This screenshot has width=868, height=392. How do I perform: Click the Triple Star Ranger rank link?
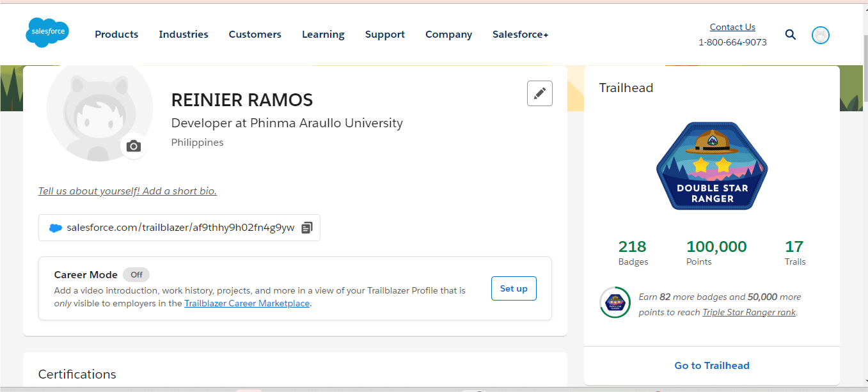coord(750,313)
